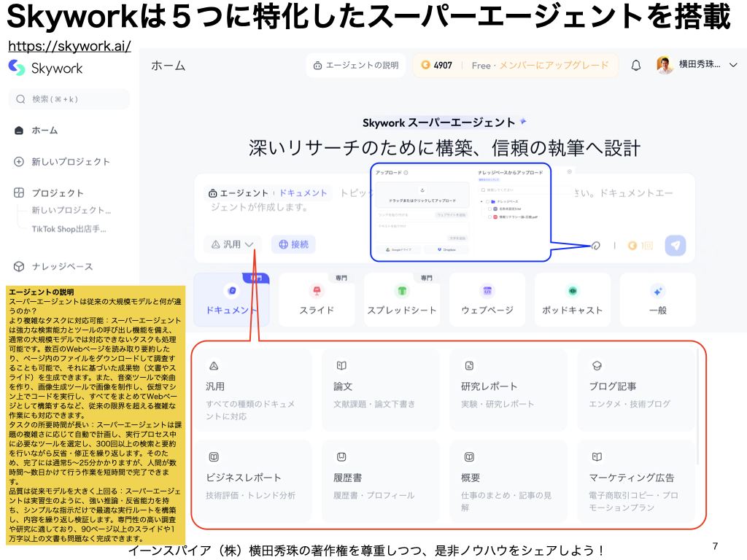
Task: Click the Projects grid icon in sidebar
Action: 18,192
